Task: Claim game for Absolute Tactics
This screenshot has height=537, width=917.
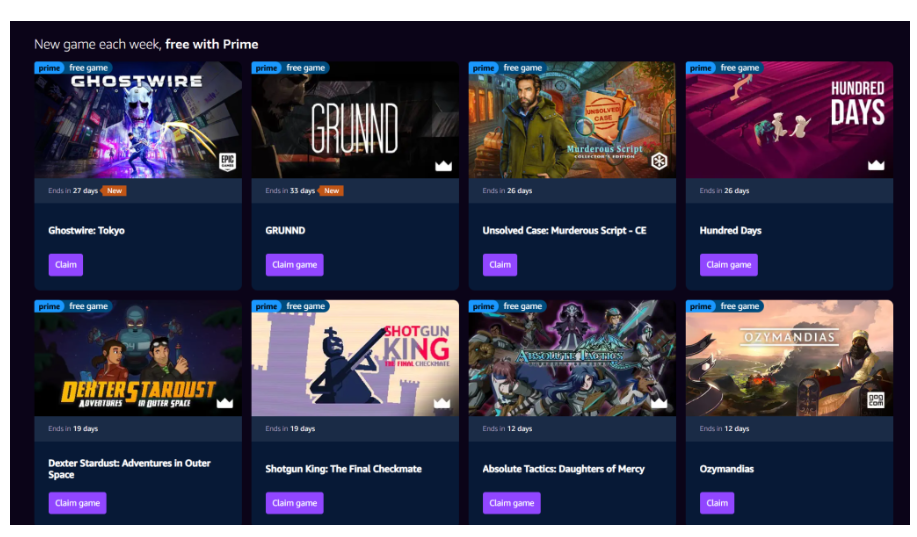Action: pyautogui.click(x=511, y=502)
